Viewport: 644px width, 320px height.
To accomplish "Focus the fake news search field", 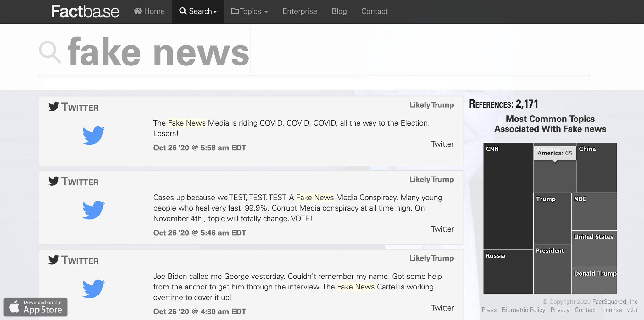I will [x=314, y=52].
